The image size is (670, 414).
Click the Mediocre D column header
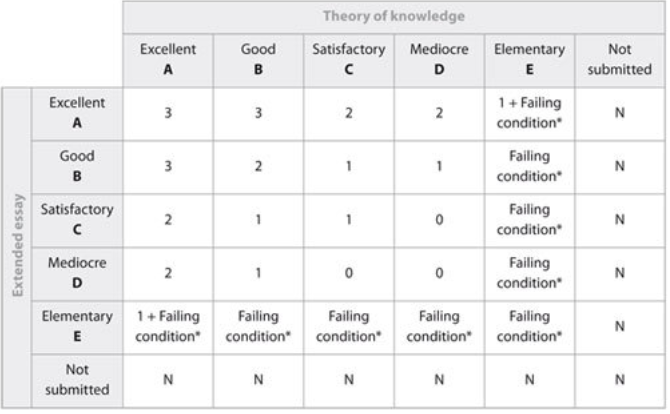[x=439, y=60]
